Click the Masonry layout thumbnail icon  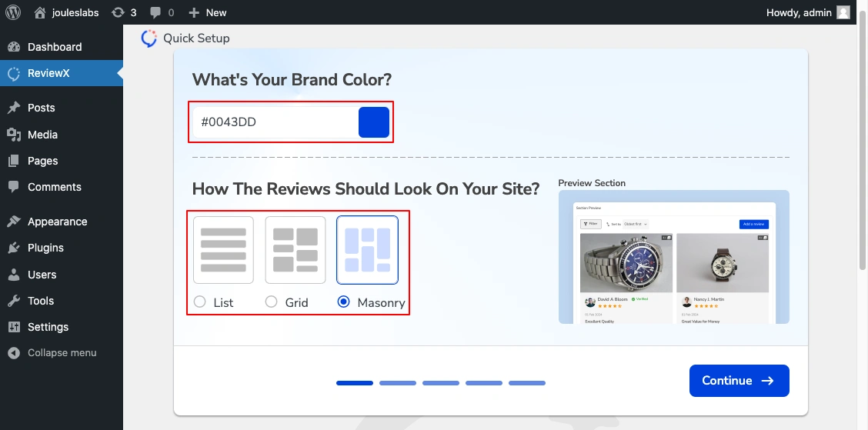pyautogui.click(x=367, y=250)
